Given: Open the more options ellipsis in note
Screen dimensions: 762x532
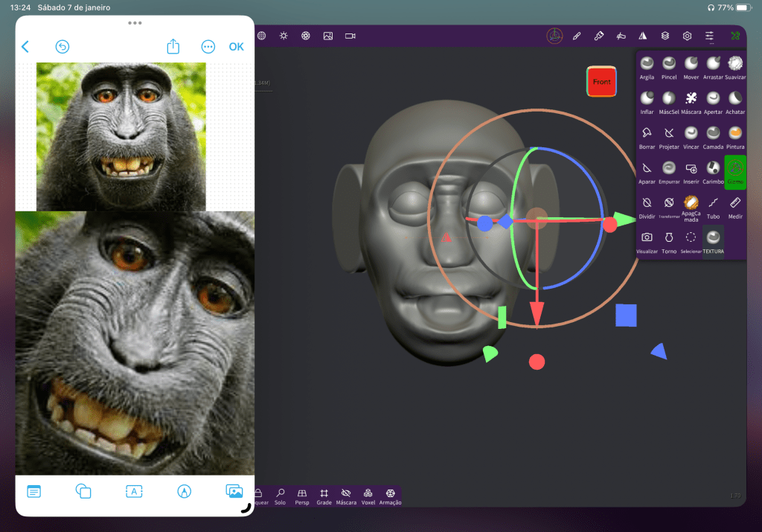Looking at the screenshot, I should [208, 47].
